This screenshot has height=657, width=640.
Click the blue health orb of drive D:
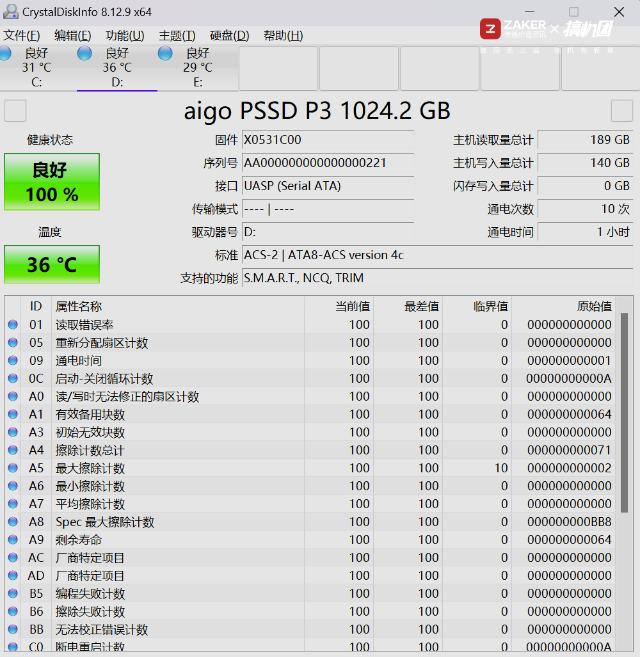point(85,54)
